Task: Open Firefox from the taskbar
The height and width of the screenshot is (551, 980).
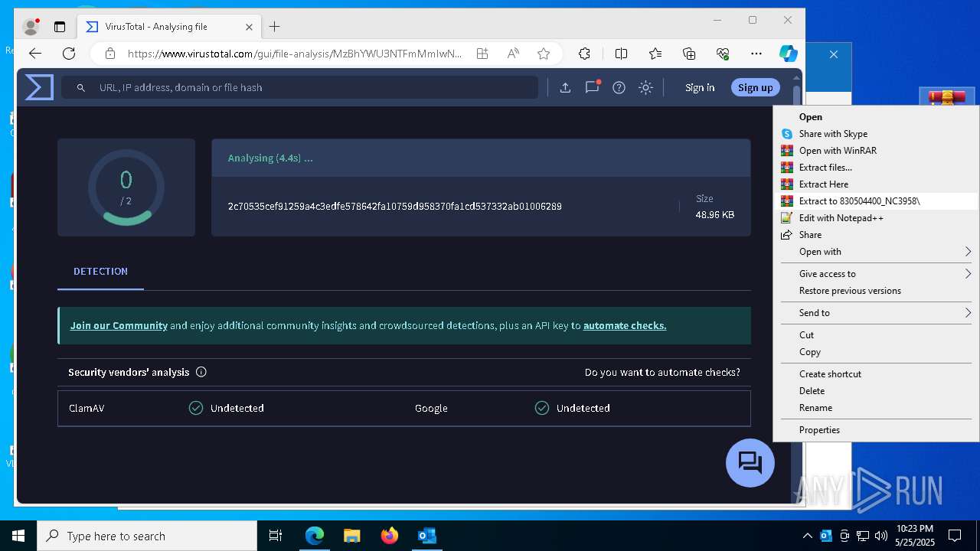Action: pyautogui.click(x=390, y=536)
